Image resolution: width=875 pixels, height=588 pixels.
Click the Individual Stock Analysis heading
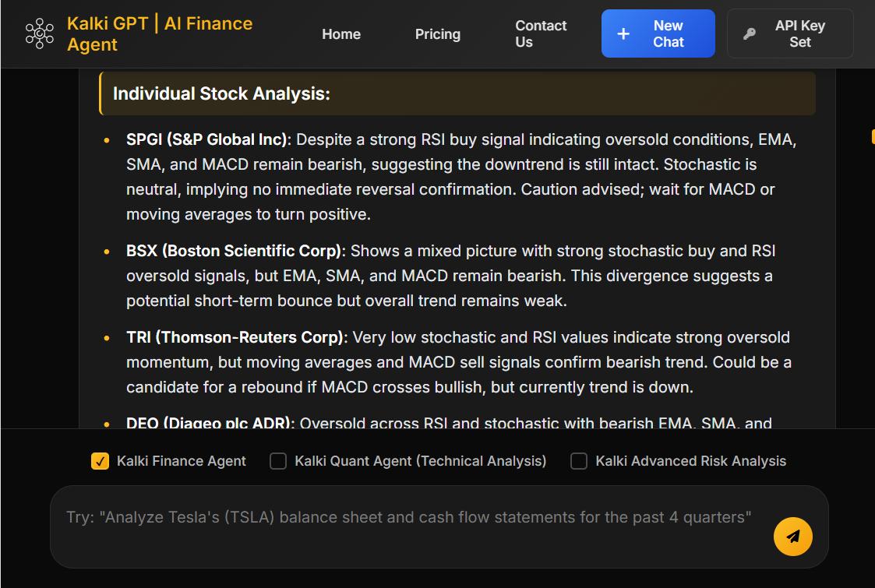(x=221, y=93)
